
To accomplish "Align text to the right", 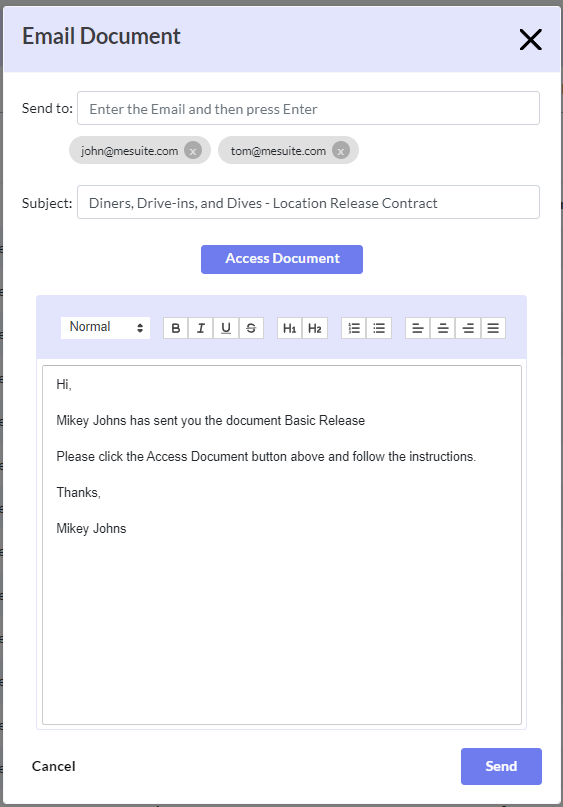I will click(468, 328).
